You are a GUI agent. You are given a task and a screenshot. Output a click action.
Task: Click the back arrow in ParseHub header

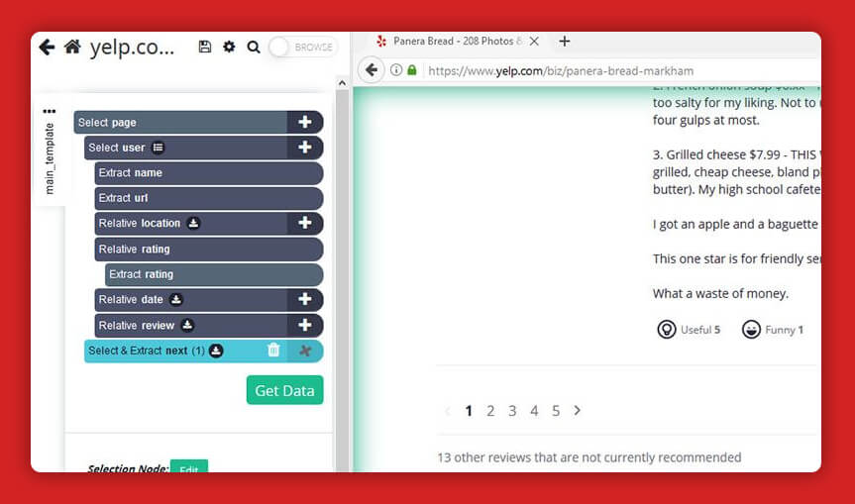[x=47, y=48]
